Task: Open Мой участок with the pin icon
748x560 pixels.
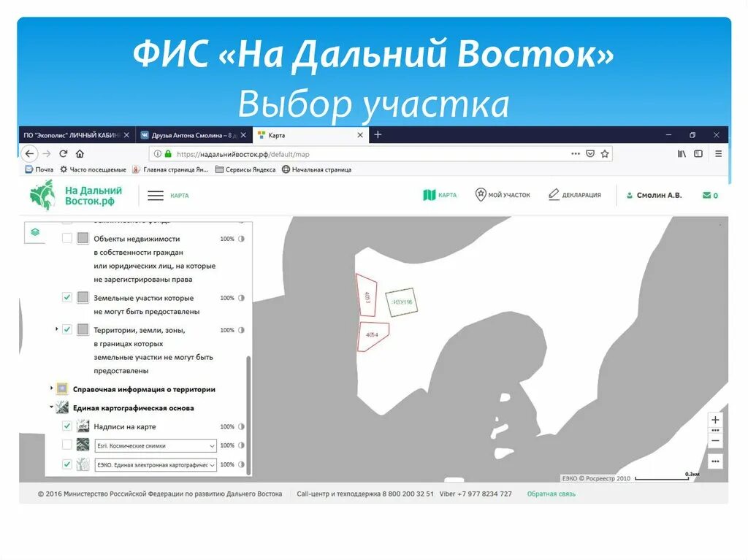Action: 481,195
